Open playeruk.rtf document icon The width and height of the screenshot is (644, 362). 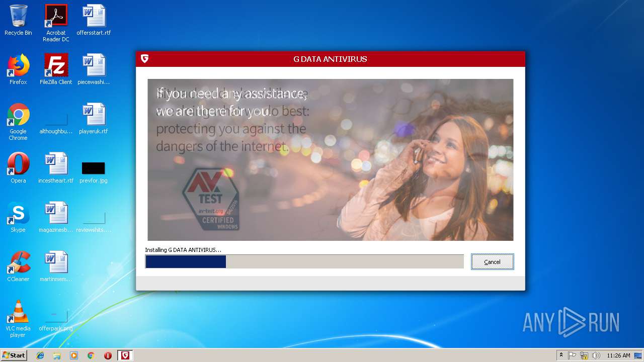94,119
